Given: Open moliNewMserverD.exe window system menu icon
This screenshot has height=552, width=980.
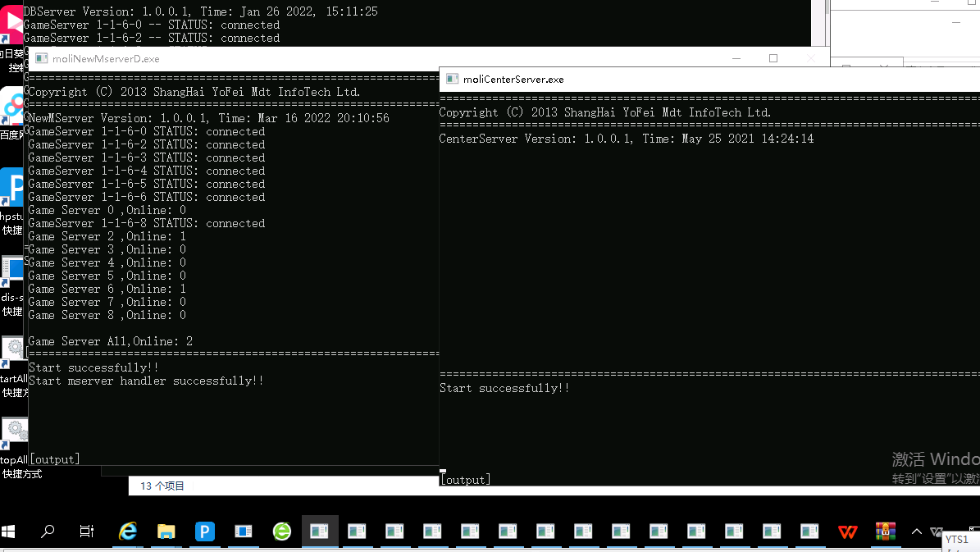Looking at the screenshot, I should click(39, 59).
